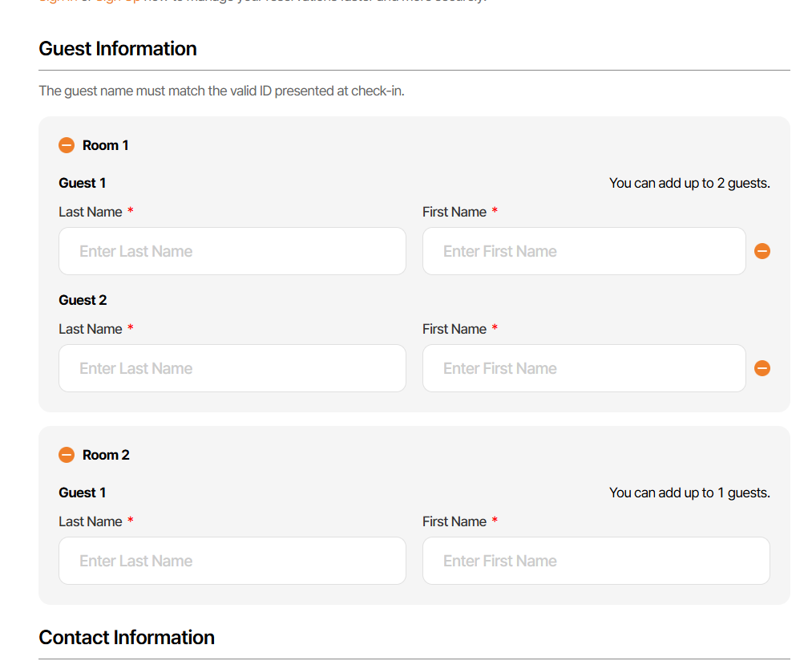Select Room 2 First Name field
Screen dimensions: 812x661
coord(596,561)
